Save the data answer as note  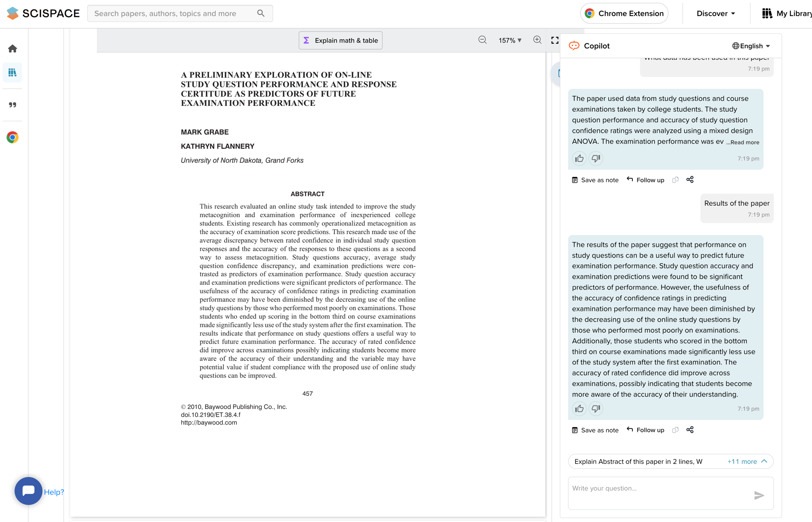coord(595,180)
